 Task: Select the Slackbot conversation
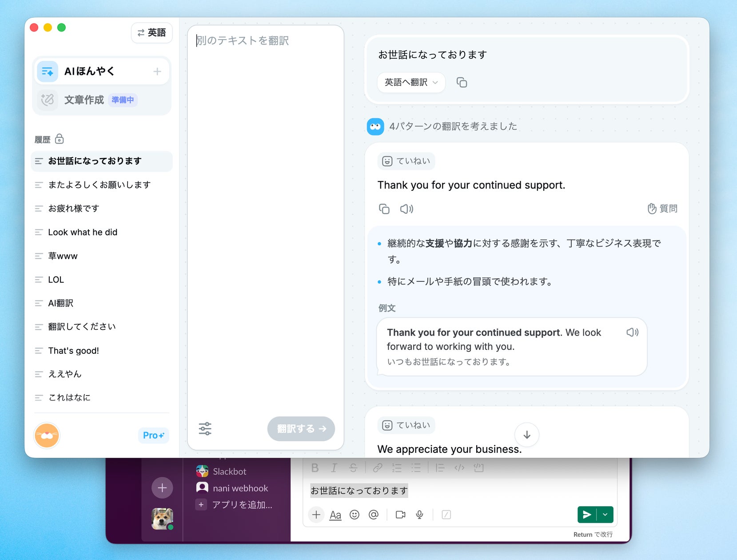click(x=229, y=471)
